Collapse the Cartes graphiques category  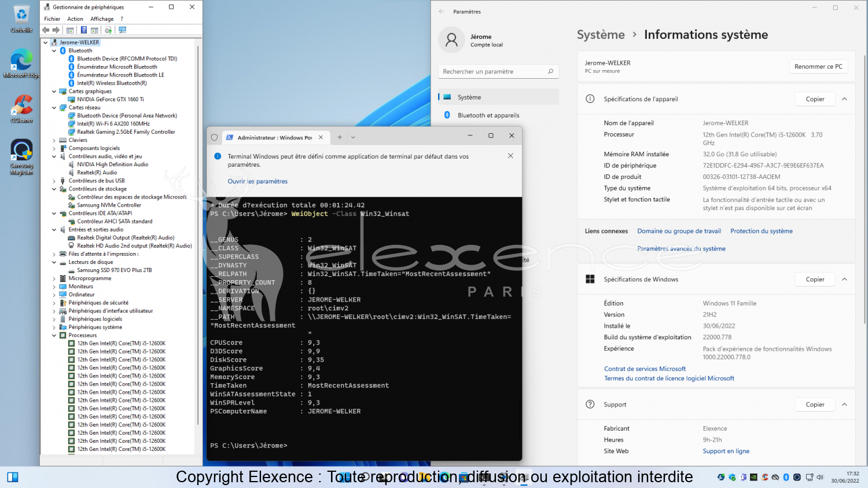(x=54, y=91)
